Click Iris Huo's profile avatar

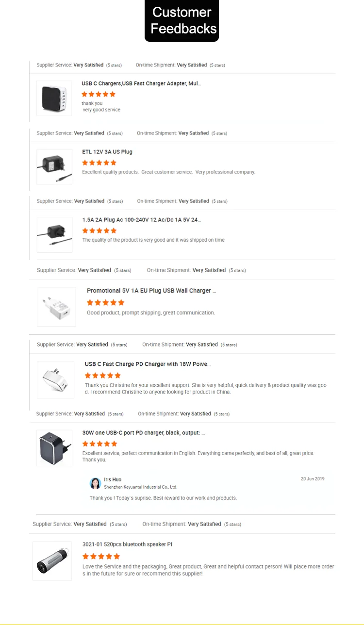tap(95, 483)
